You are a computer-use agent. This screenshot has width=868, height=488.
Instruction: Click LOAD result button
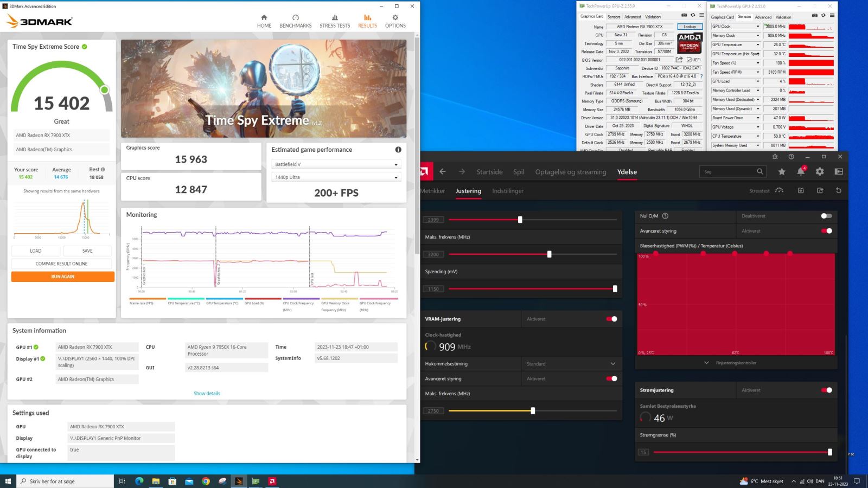click(x=36, y=251)
